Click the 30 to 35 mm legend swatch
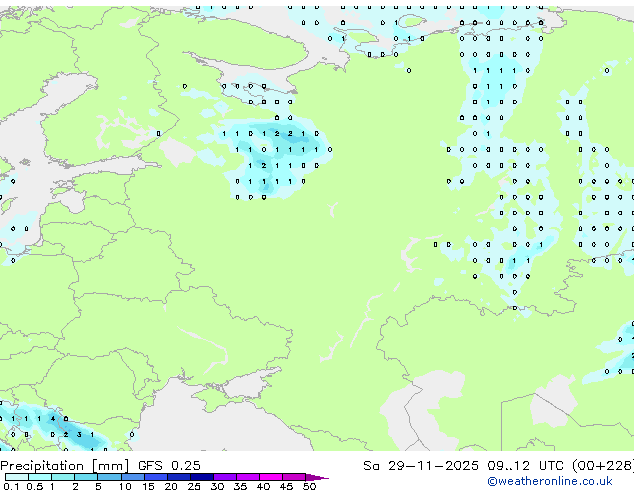The width and height of the screenshot is (634, 490). pos(225,477)
